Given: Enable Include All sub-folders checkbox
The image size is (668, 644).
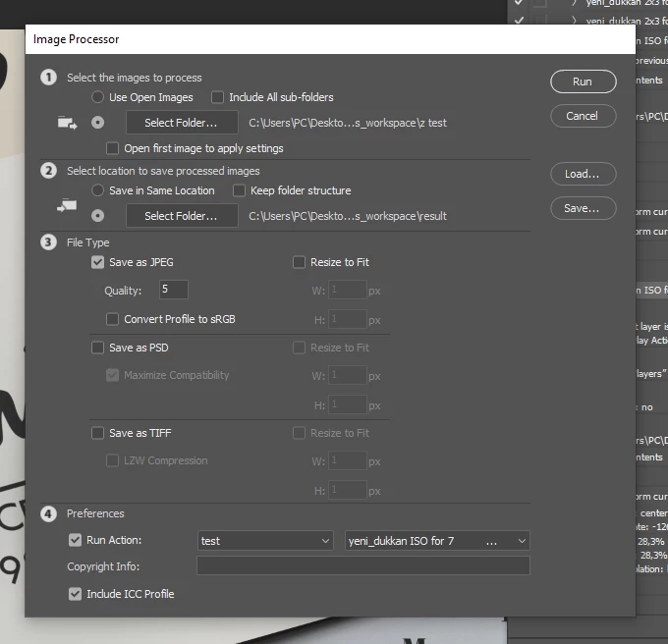Looking at the screenshot, I should (217, 97).
